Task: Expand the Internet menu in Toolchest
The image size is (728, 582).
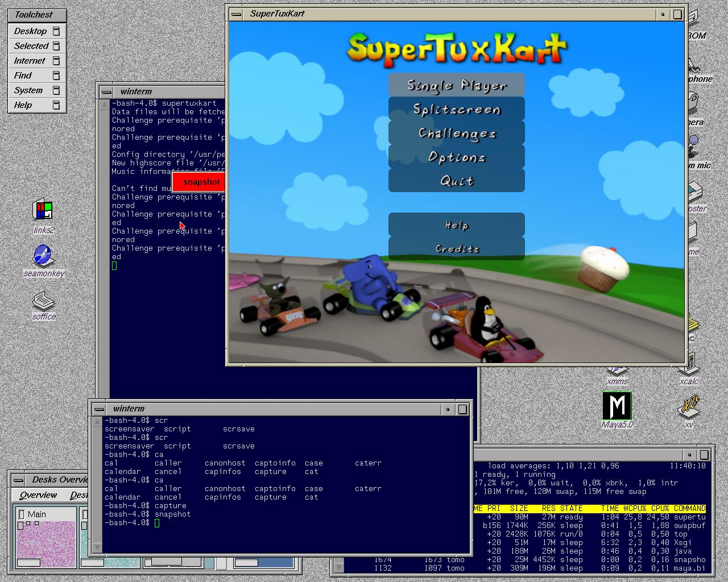Action: click(x=37, y=61)
